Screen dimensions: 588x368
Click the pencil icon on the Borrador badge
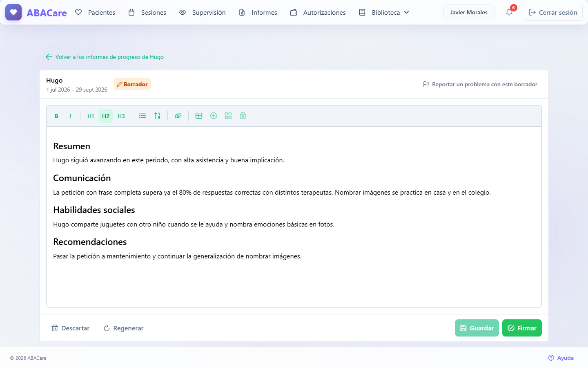click(120, 84)
